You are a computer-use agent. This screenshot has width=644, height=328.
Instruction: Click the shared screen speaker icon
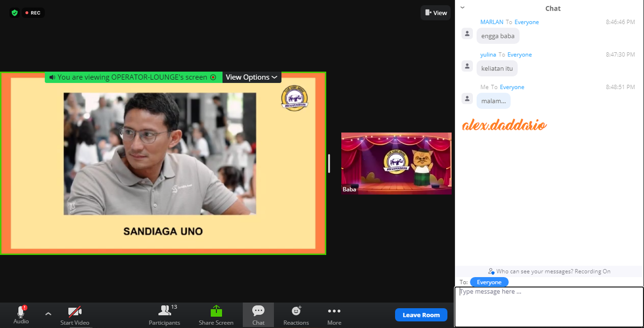[52, 77]
